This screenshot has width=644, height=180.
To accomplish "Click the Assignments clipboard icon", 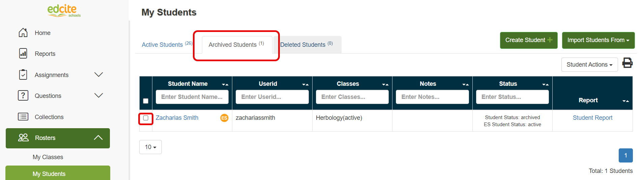I will click(23, 75).
